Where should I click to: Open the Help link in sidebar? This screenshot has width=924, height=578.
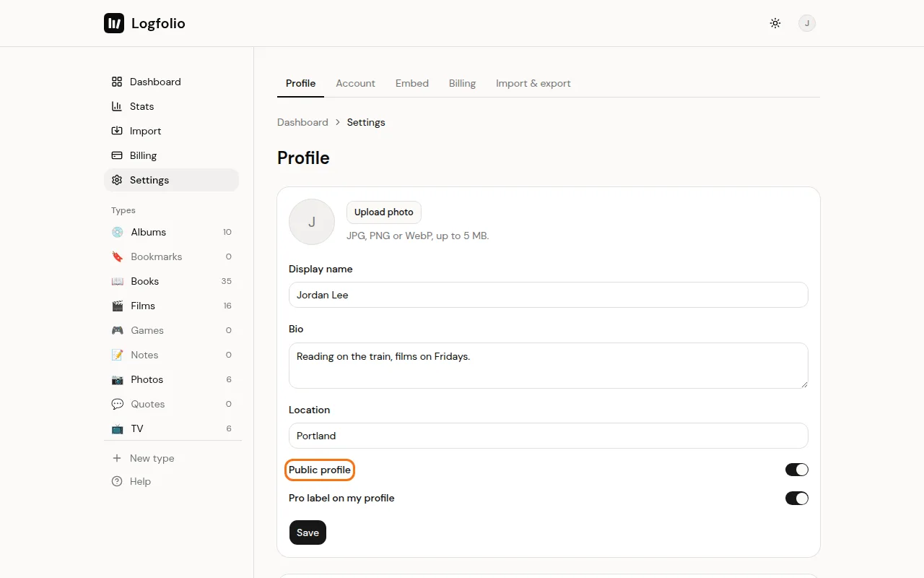pos(171,481)
